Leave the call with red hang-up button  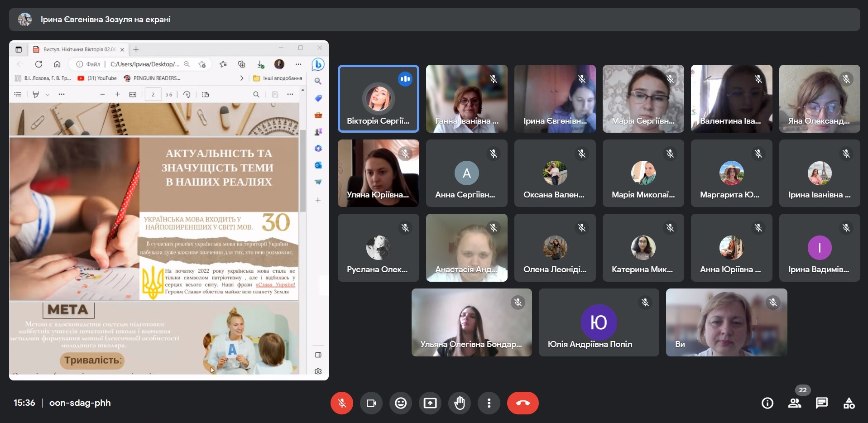click(523, 403)
